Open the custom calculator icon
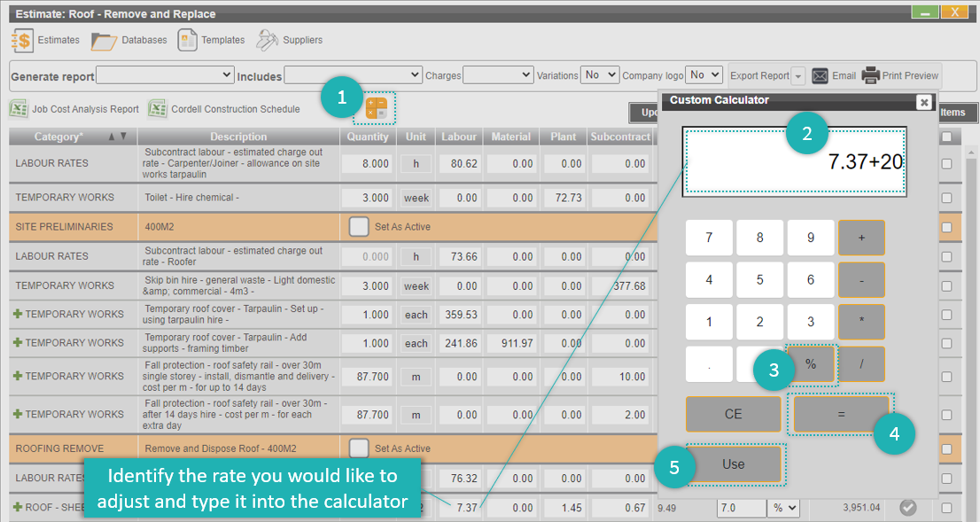980x522 pixels. [376, 108]
